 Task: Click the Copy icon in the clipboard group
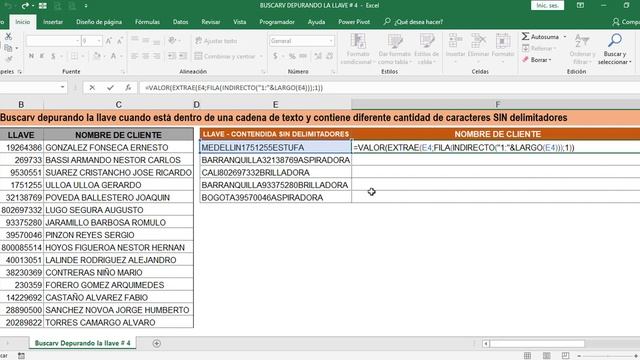point(8,48)
